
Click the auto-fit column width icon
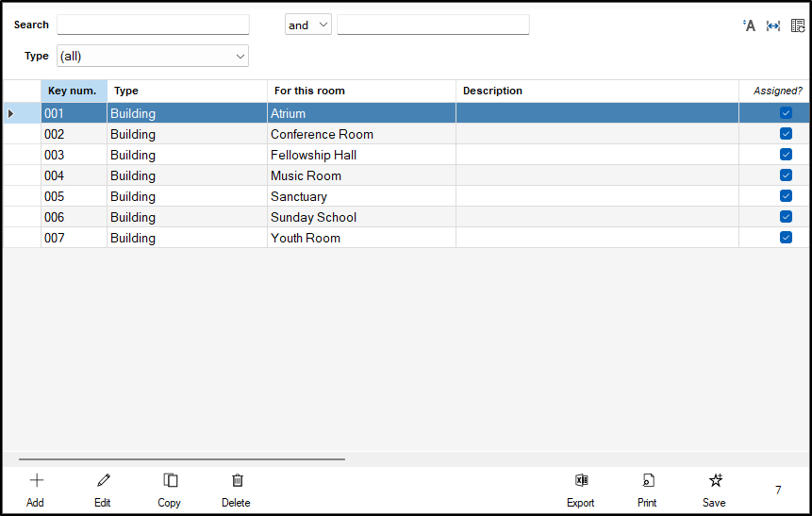point(773,25)
